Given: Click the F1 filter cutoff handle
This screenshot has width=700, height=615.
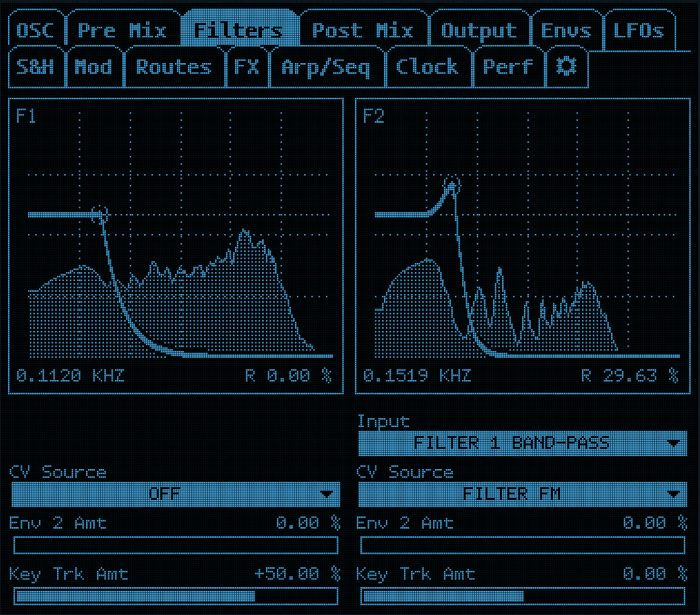Looking at the screenshot, I should 100,214.
